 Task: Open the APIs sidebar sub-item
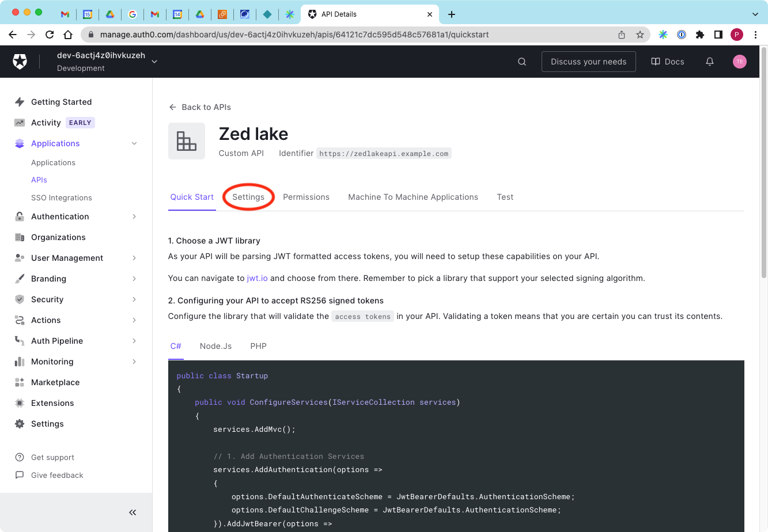39,180
